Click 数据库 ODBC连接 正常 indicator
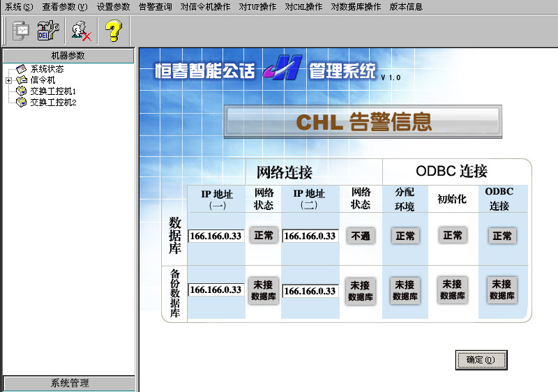Image resolution: width=558 pixels, height=392 pixels. [x=502, y=236]
